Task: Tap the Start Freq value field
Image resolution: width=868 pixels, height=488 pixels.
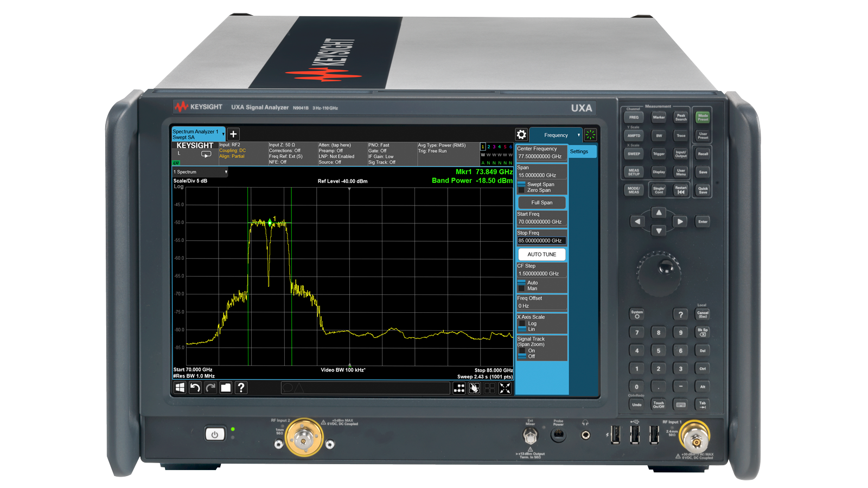Action: [x=541, y=222]
